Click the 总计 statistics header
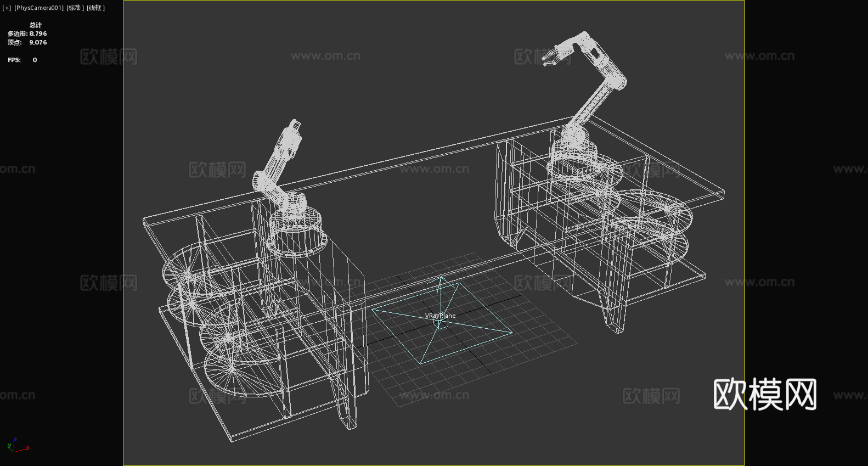 click(36, 25)
